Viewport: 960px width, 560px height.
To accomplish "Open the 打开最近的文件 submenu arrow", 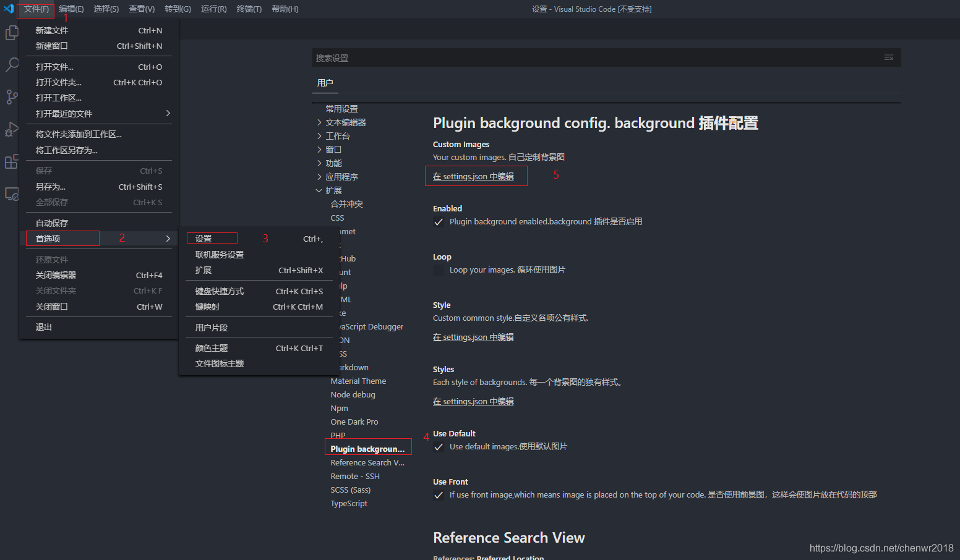I will [168, 113].
